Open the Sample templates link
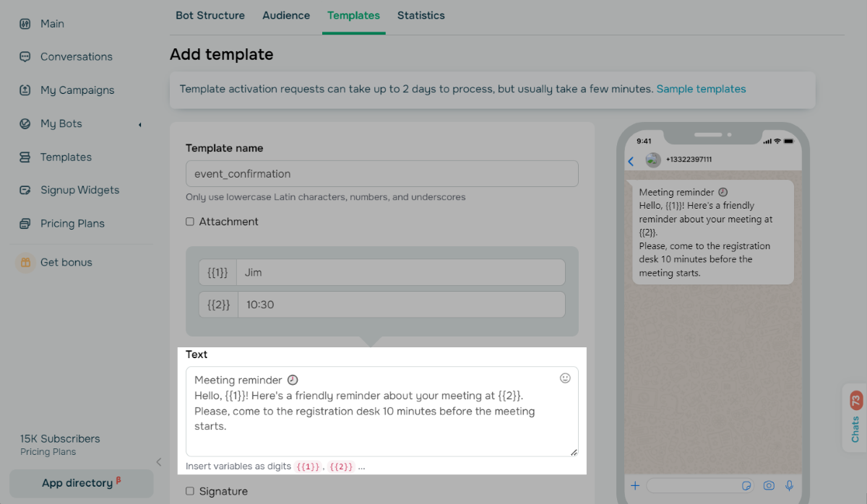 pos(701,89)
